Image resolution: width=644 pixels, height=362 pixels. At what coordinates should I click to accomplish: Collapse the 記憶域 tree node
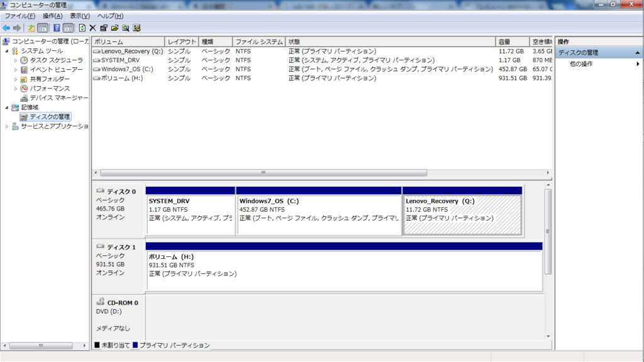[x=6, y=107]
